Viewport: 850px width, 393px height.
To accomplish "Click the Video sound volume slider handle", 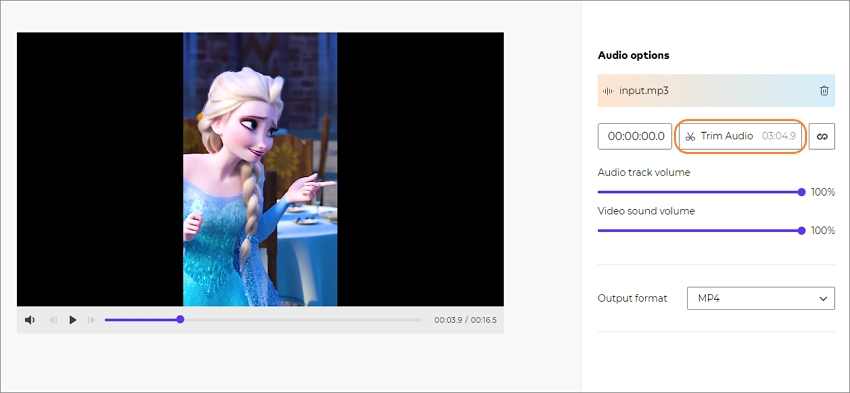I will (x=802, y=230).
